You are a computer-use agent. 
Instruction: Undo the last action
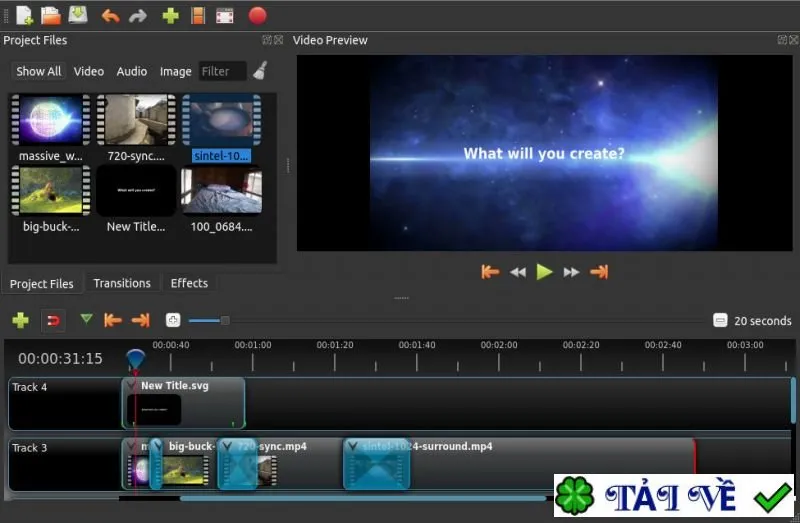tap(110, 16)
